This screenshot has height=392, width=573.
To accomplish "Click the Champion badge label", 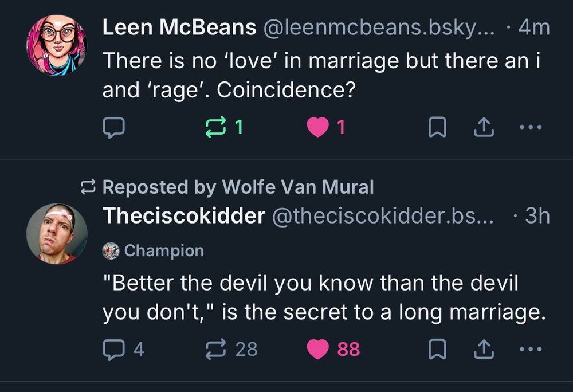I will 163,250.
